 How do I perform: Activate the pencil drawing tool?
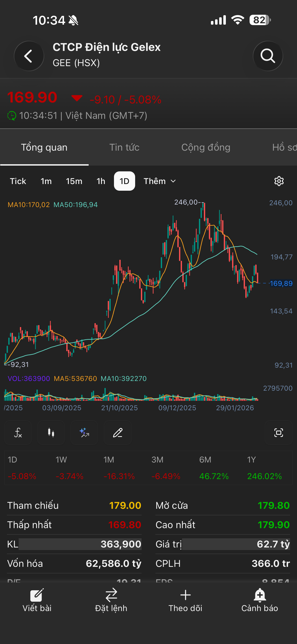tap(117, 433)
